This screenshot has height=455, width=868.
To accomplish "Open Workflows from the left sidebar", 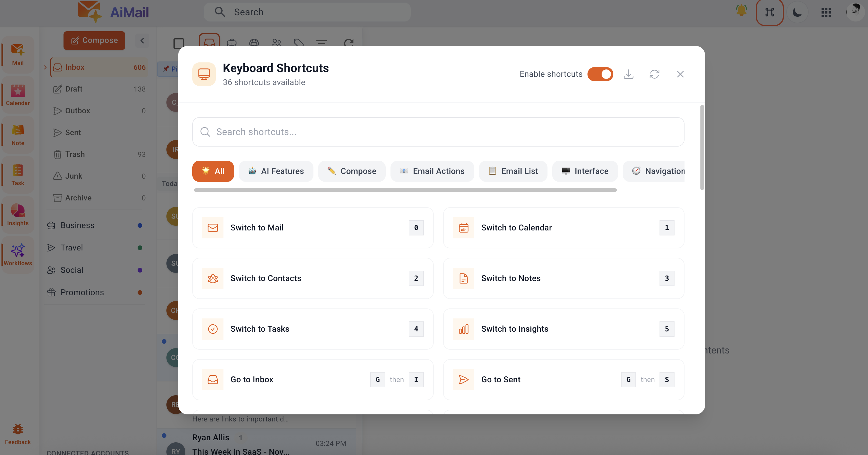I will (x=18, y=255).
